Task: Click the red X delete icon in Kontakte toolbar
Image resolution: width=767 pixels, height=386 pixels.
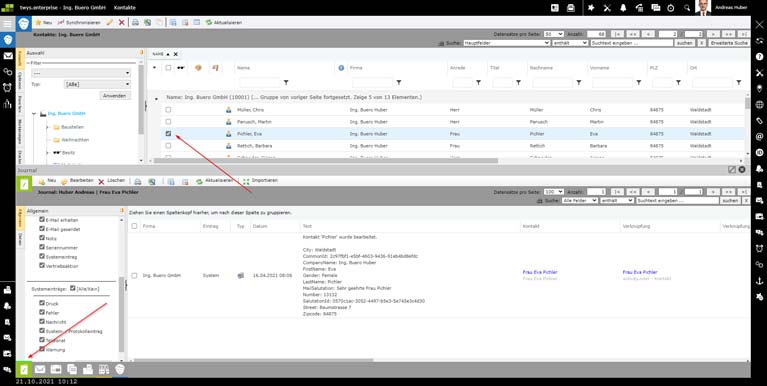Action: [122, 23]
